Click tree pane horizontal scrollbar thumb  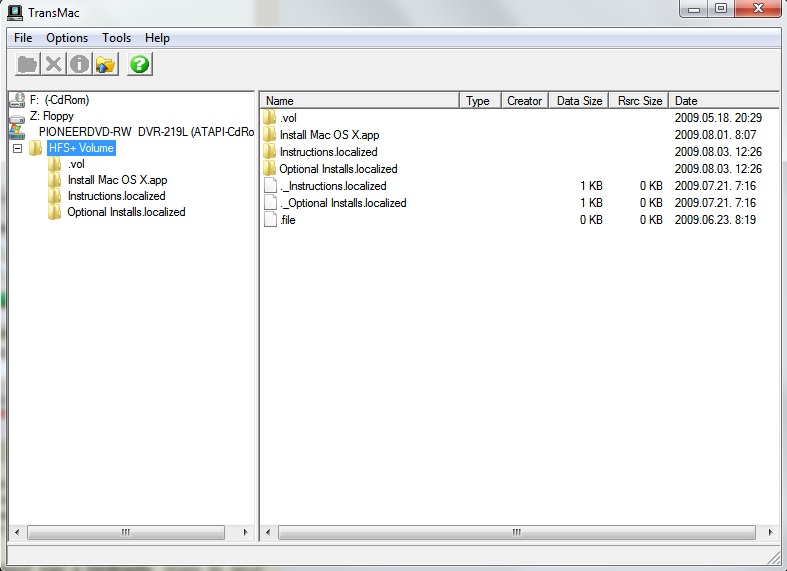point(126,532)
